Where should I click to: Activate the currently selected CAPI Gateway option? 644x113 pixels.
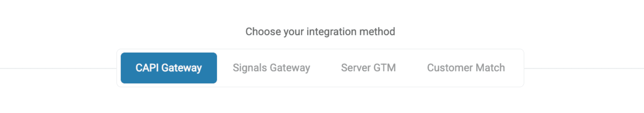point(169,68)
